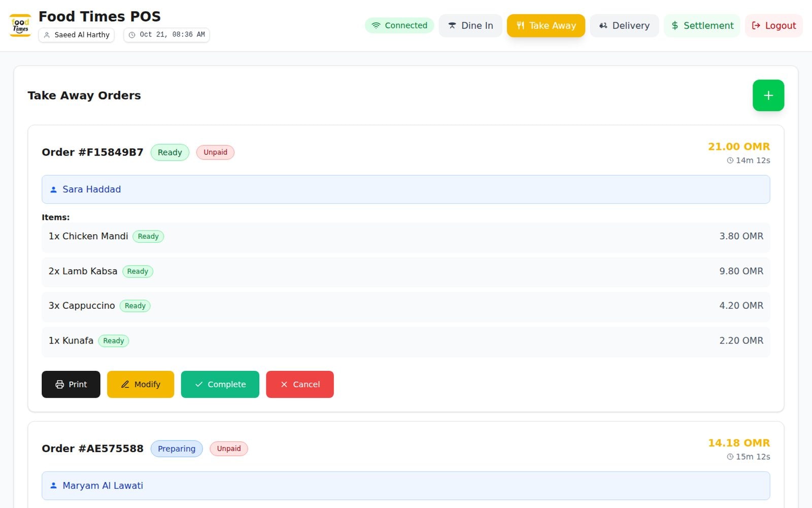
Task: Click the 2x Lamb Kabsa item row
Action: tap(406, 271)
